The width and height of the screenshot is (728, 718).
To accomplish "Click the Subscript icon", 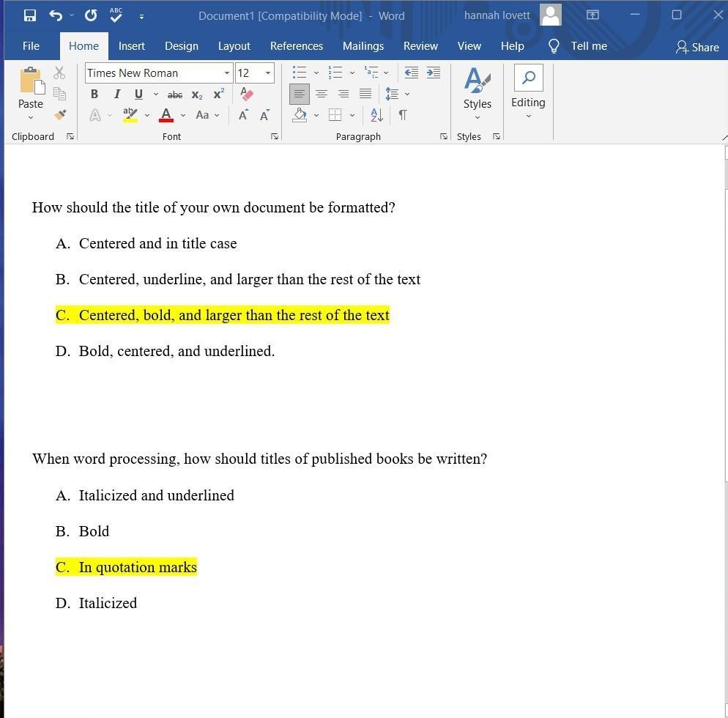I will (x=196, y=95).
